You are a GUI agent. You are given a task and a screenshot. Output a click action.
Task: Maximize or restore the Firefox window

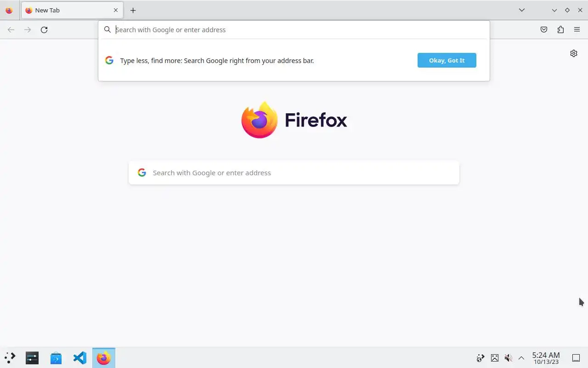pos(567,10)
